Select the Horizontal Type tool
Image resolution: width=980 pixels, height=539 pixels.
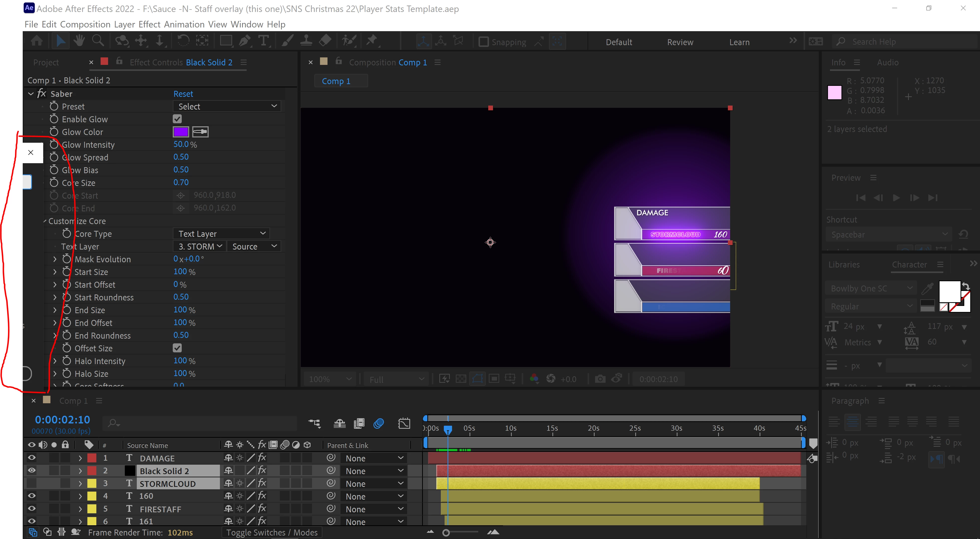pos(263,41)
